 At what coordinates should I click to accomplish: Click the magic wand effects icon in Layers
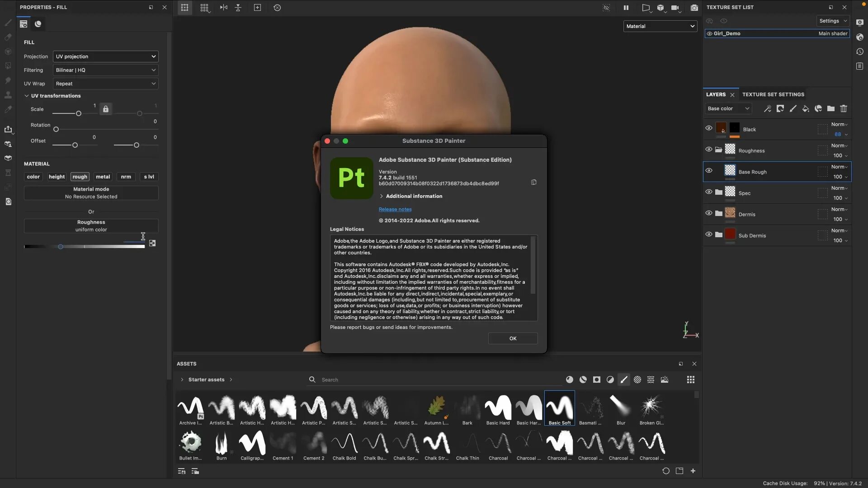(768, 108)
